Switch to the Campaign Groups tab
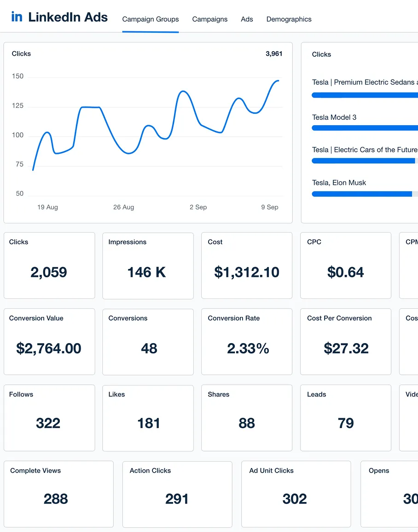The height and width of the screenshot is (532, 418). tap(150, 19)
